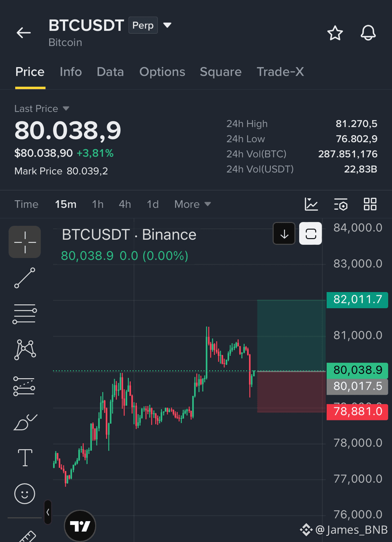Image resolution: width=392 pixels, height=542 pixels.
Task: Tap the down arrow chart button
Action: (284, 234)
